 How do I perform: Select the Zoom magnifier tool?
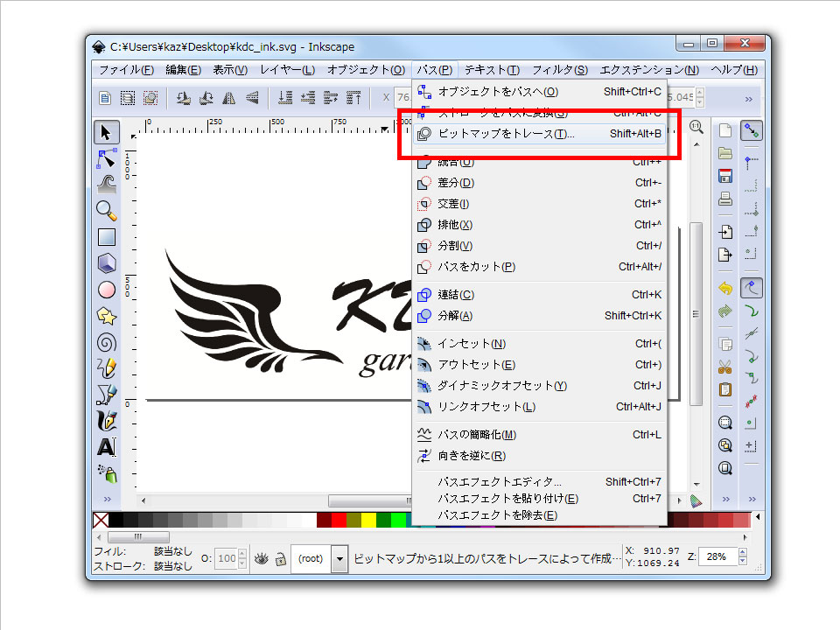click(106, 211)
